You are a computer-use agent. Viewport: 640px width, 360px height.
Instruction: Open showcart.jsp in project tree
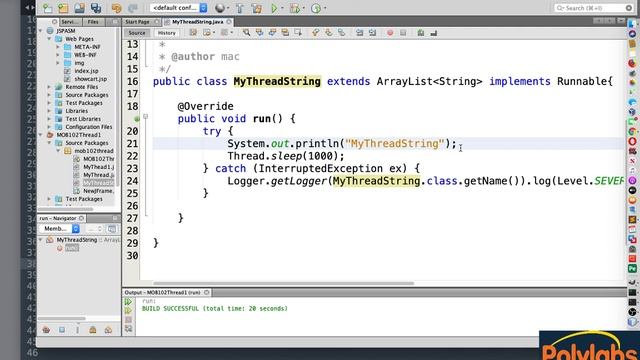pos(90,79)
